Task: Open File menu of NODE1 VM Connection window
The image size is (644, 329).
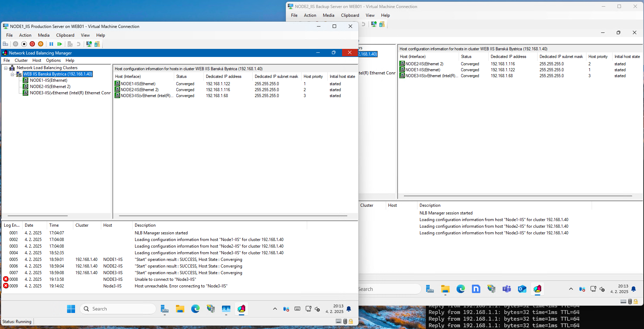Action: (x=9, y=35)
